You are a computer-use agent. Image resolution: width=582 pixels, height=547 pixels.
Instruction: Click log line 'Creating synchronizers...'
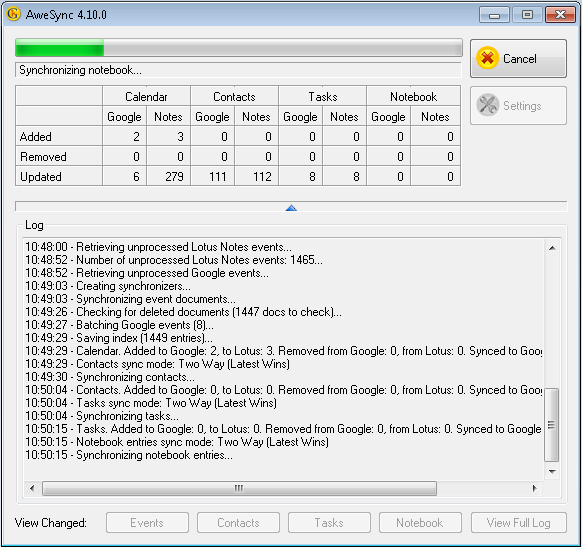[108, 286]
